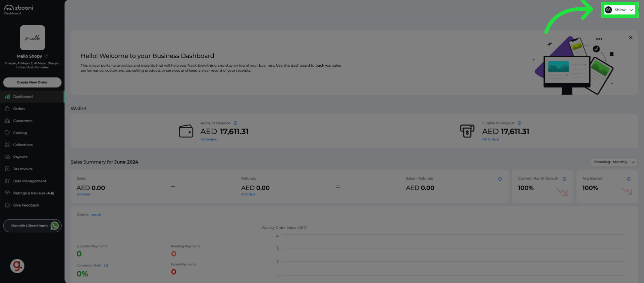
Task: Click the Payouts icon in sidebar
Action: click(7, 157)
